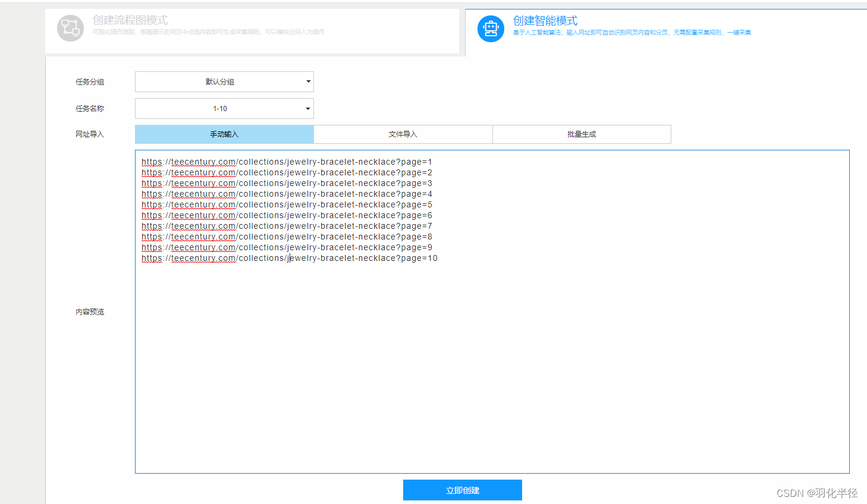Click the smart mode description text
The height and width of the screenshot is (504, 867).
632,33
